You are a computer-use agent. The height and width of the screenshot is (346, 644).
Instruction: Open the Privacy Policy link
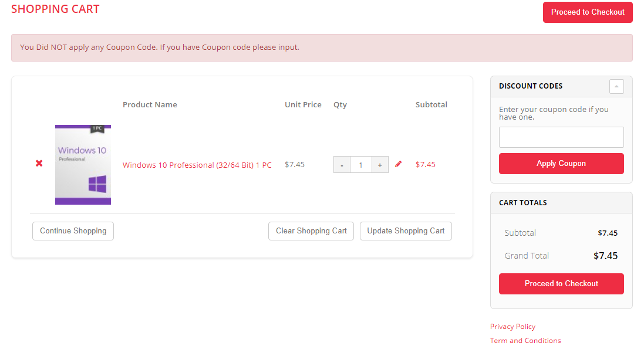point(512,327)
